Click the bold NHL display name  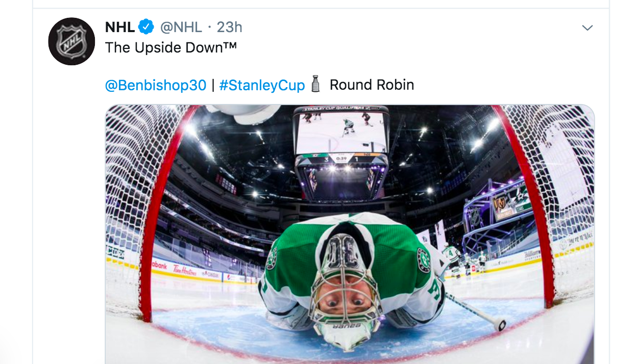point(120,27)
